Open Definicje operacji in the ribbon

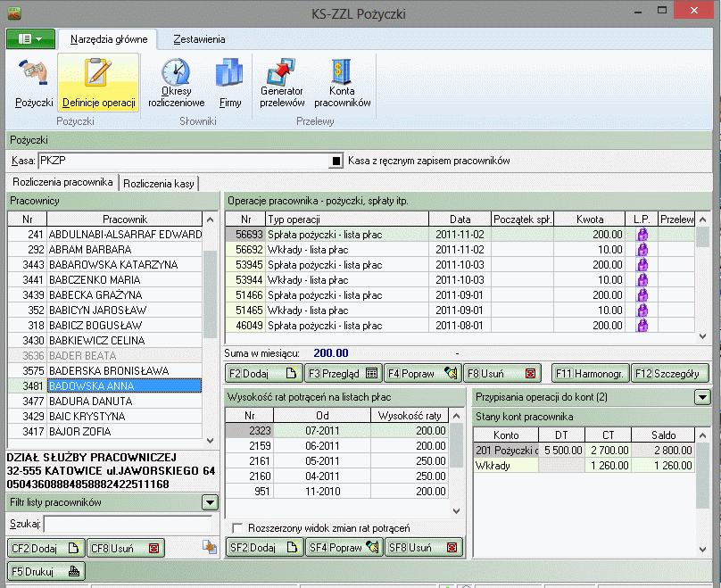pos(98,83)
